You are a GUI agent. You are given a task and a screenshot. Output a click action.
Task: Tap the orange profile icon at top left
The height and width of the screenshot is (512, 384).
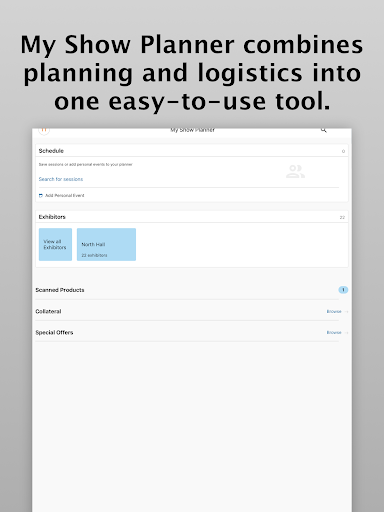click(x=44, y=131)
